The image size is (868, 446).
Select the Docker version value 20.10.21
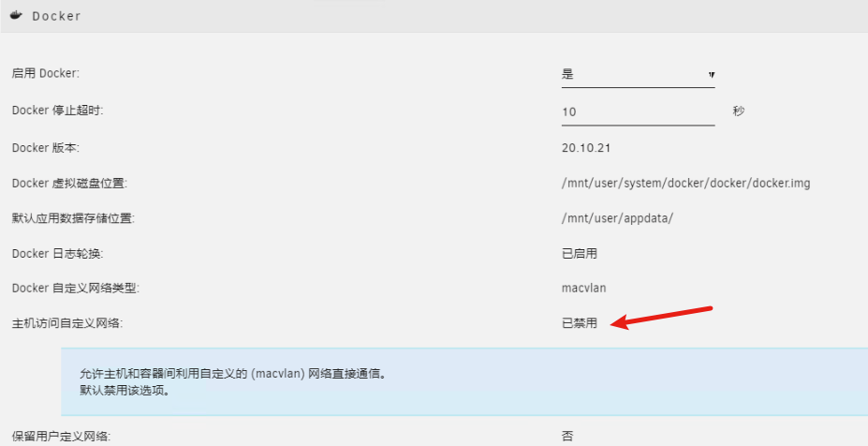[586, 147]
